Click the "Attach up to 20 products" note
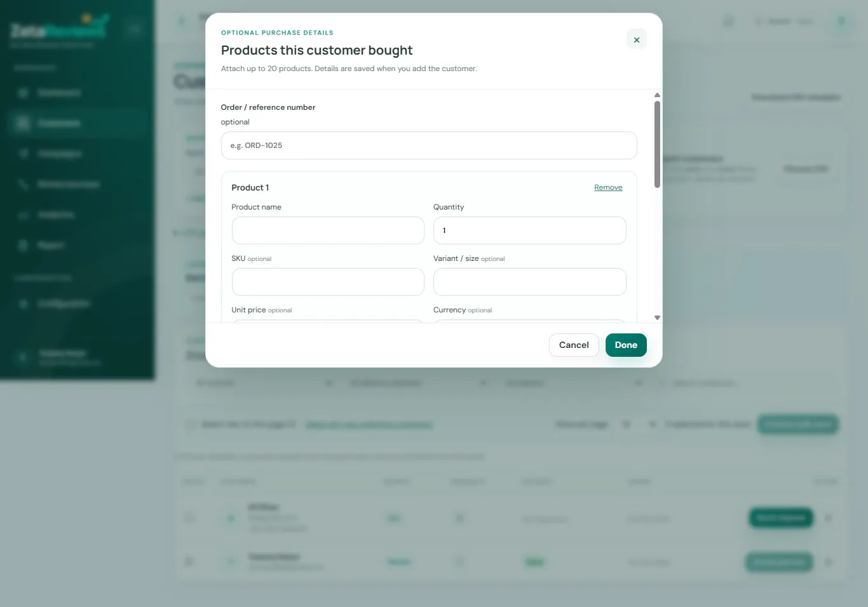The width and height of the screenshot is (868, 607). pos(349,69)
